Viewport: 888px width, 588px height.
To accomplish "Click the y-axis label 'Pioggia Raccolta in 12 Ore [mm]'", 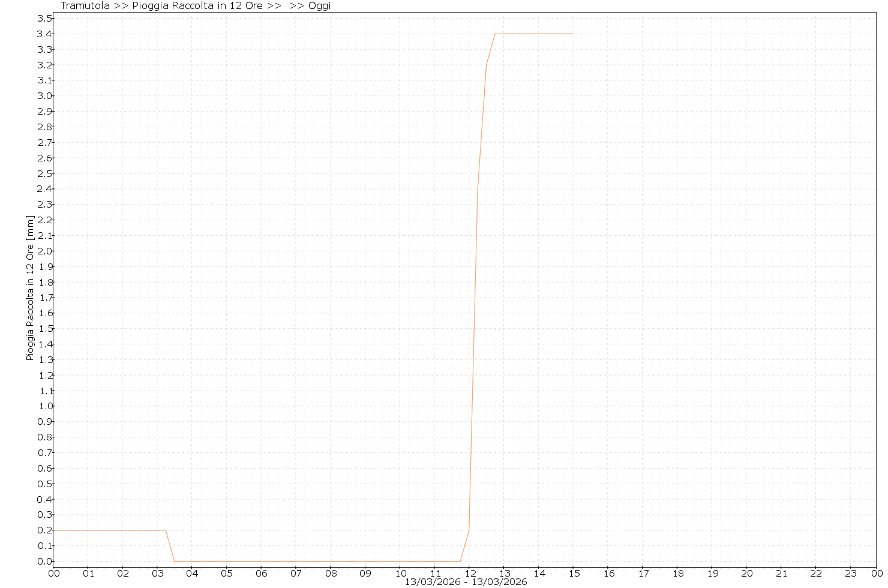I will click(x=30, y=288).
